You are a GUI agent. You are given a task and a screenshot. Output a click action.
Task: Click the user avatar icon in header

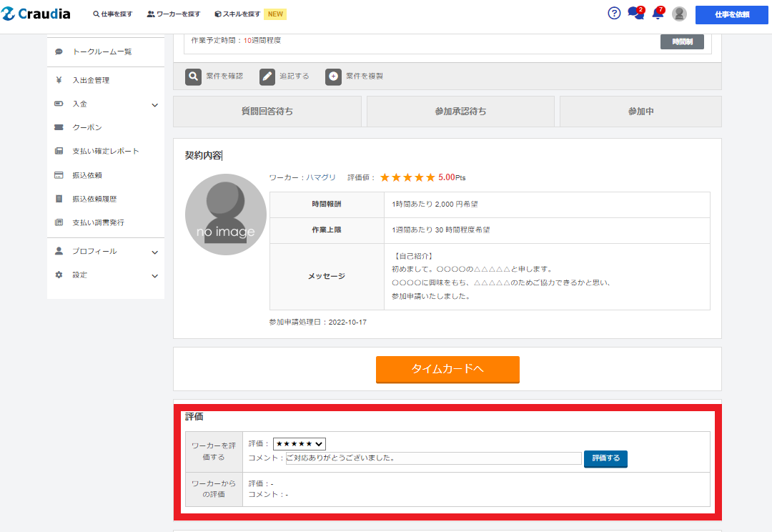pos(679,14)
